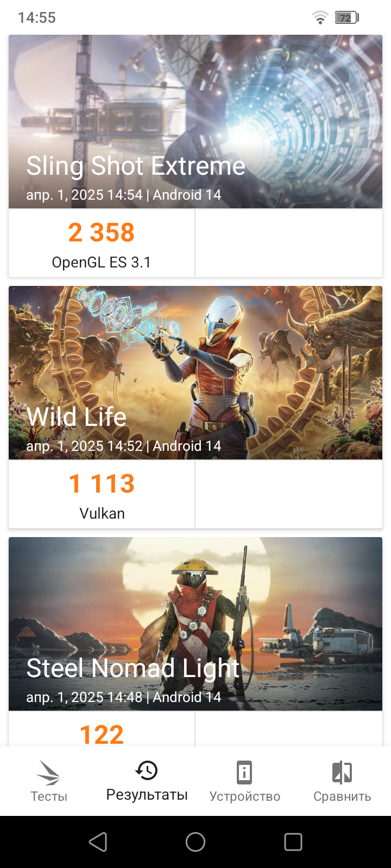Tap the Wi-Fi status icon
Screen dimensions: 391x868
(320, 17)
